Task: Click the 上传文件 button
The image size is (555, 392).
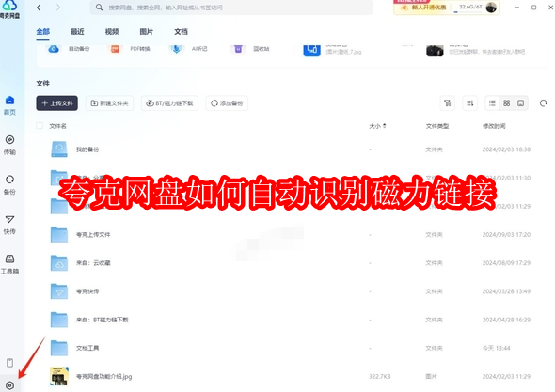Action: point(57,103)
